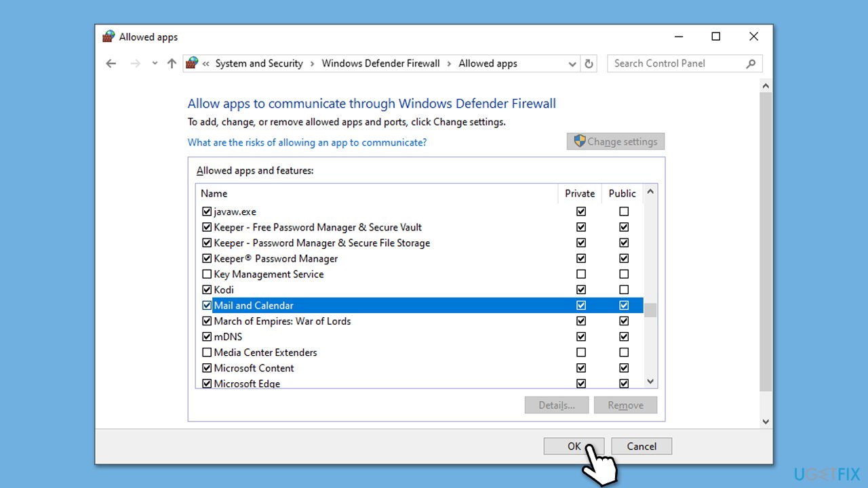Click the Change settings button

click(x=616, y=142)
